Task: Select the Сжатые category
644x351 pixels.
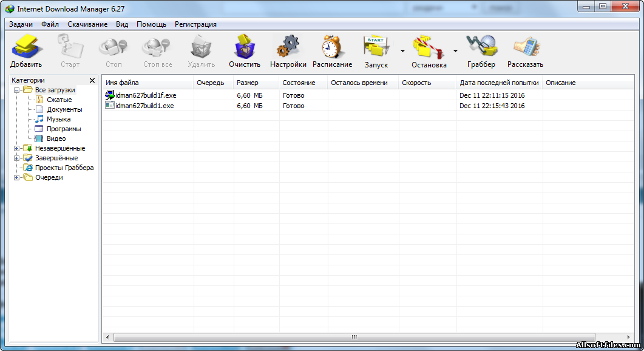Action: (x=59, y=100)
